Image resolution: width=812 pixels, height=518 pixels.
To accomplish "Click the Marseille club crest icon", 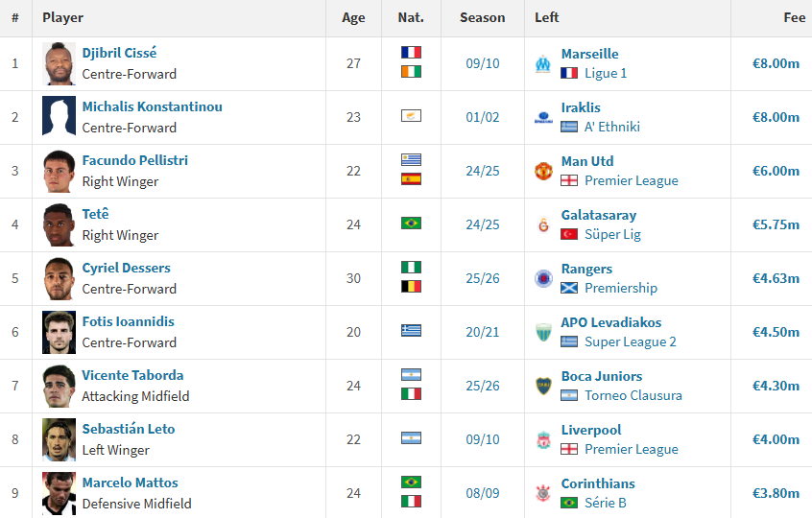I will pyautogui.click(x=543, y=64).
